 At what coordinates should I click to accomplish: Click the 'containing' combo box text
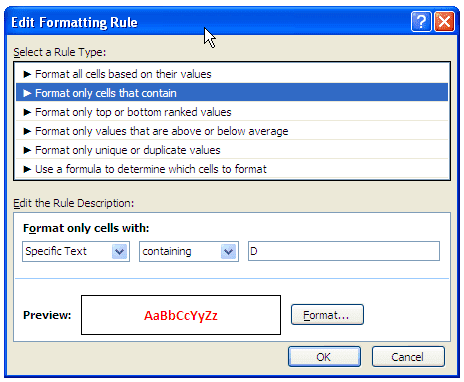tap(167, 251)
